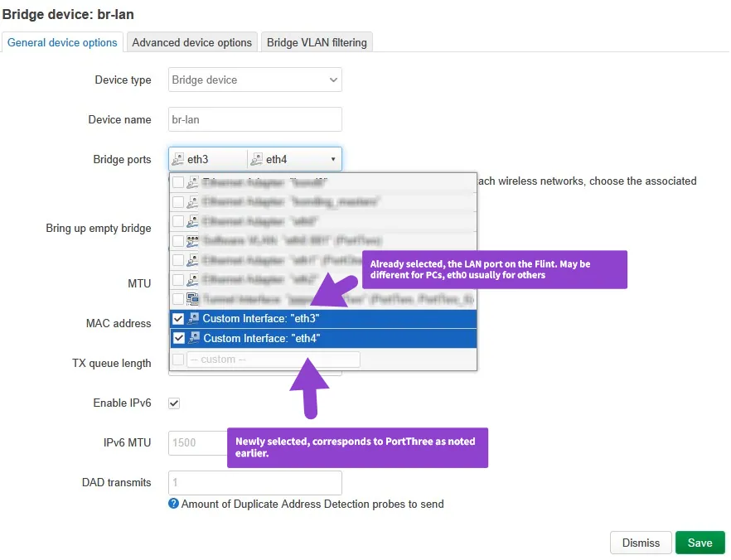This screenshot has width=731, height=560.
Task: Click the blue help icon under DAD transmits
Action: (x=173, y=504)
